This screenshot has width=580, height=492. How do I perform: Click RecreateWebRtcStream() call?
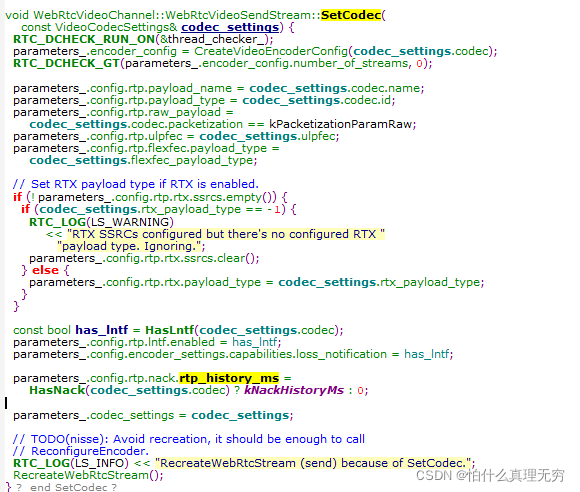pyautogui.click(x=88, y=475)
